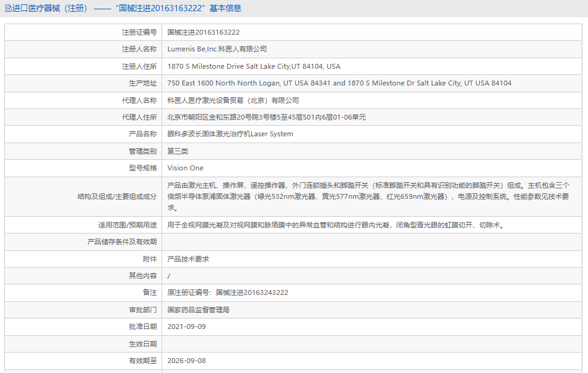The width and height of the screenshot is (588, 373).
Task: Select the structure description starting with 产品由激光主机
Action: (x=368, y=196)
